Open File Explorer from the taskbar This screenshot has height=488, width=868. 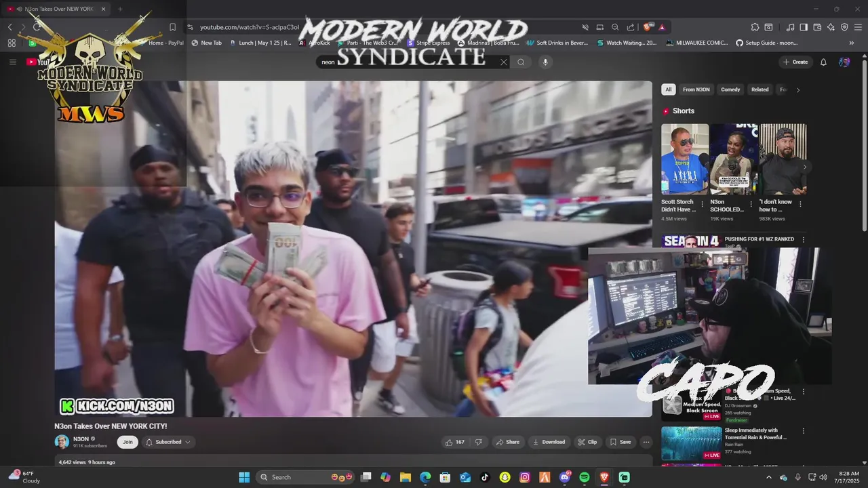point(405,477)
